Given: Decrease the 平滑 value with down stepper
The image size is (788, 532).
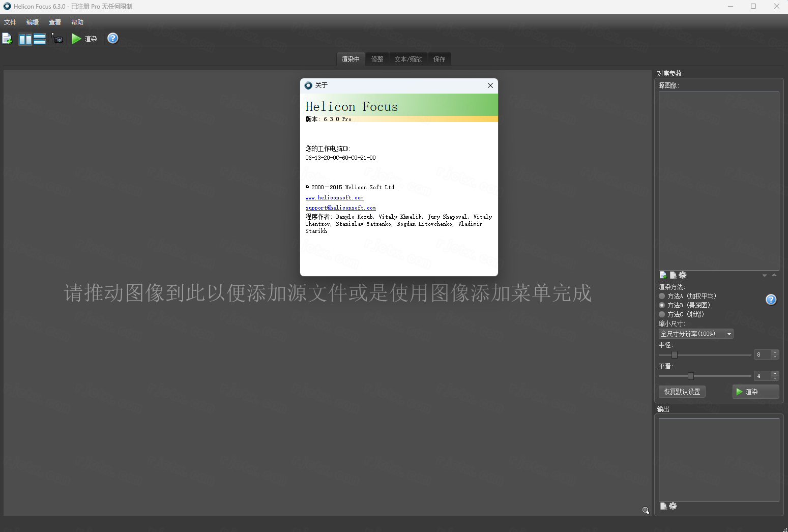Looking at the screenshot, I should [x=775, y=378].
